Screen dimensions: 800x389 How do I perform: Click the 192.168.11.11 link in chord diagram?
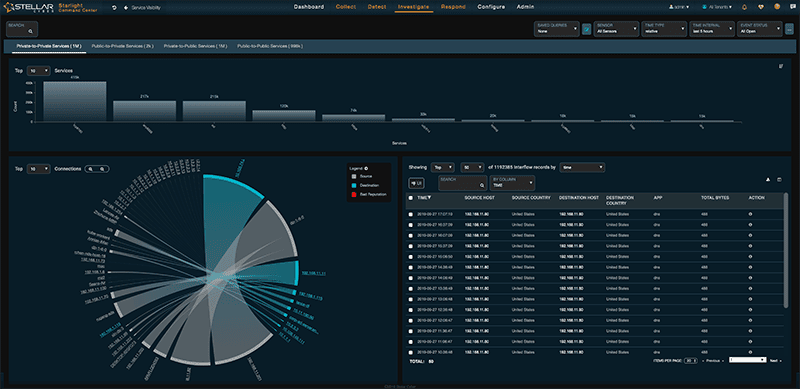314,273
